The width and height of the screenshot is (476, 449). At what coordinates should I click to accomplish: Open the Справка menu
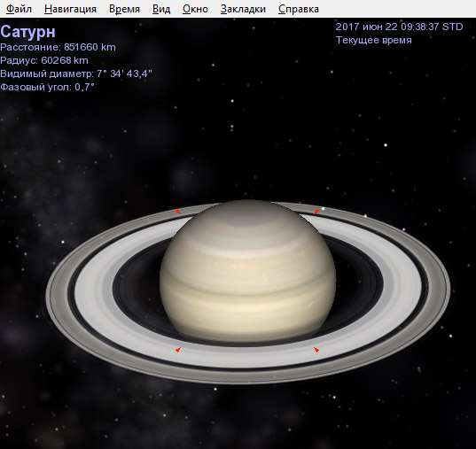(299, 9)
